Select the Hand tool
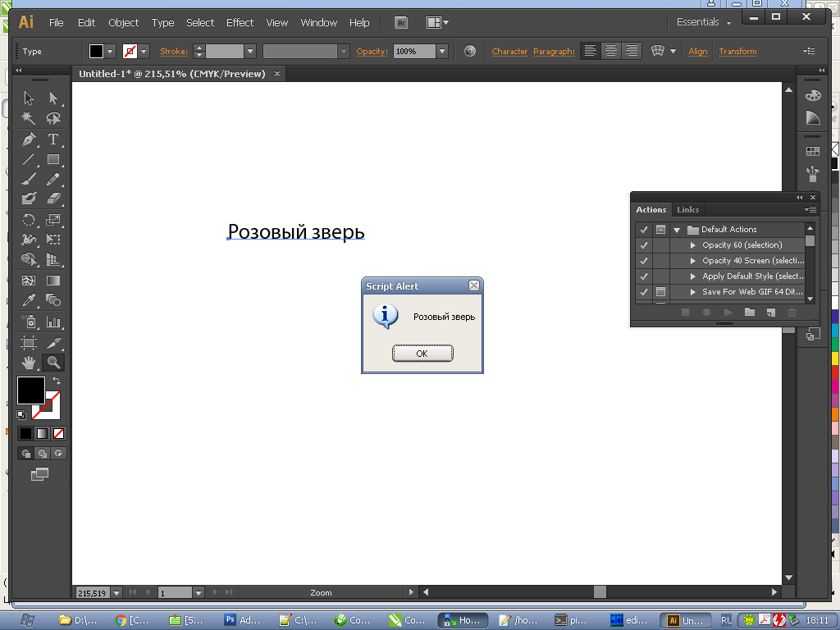Image resolution: width=840 pixels, height=630 pixels. (x=29, y=363)
